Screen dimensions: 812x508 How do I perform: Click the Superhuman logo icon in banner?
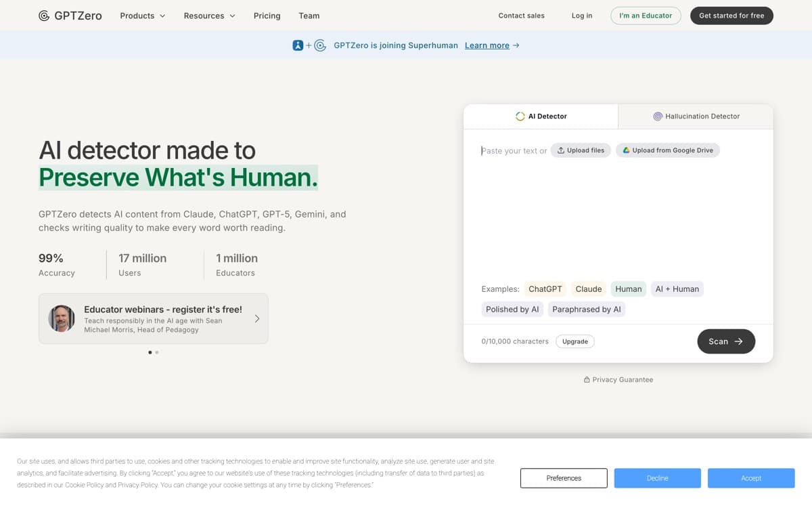pyautogui.click(x=298, y=45)
